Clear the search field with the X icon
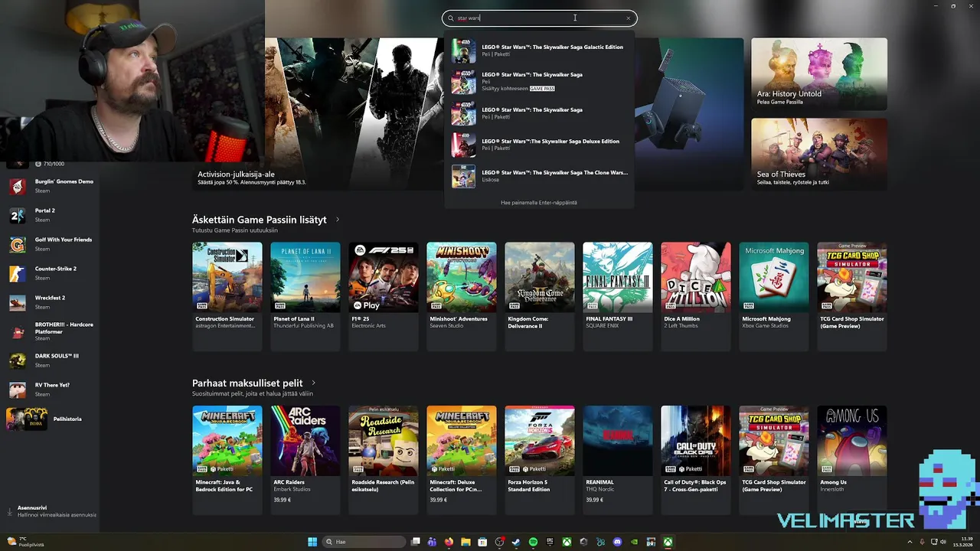Image resolution: width=980 pixels, height=551 pixels. click(x=628, y=18)
